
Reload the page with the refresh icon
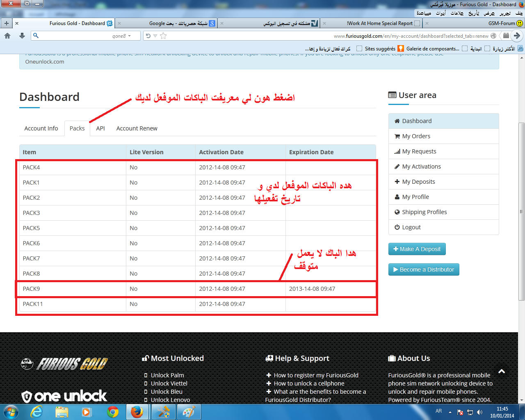coord(148,36)
